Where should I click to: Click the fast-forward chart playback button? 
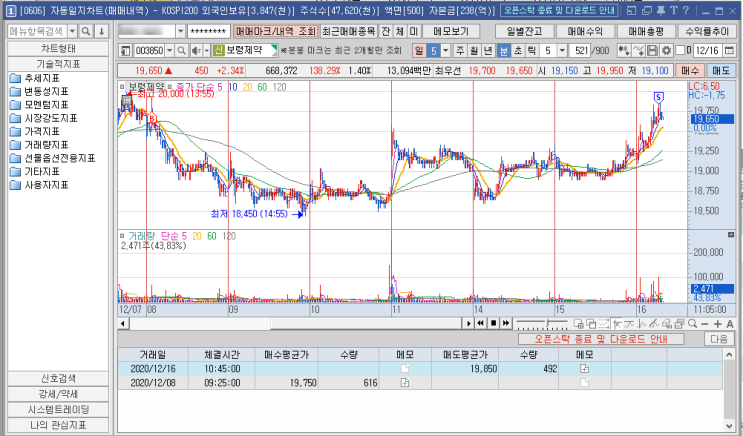click(x=506, y=323)
